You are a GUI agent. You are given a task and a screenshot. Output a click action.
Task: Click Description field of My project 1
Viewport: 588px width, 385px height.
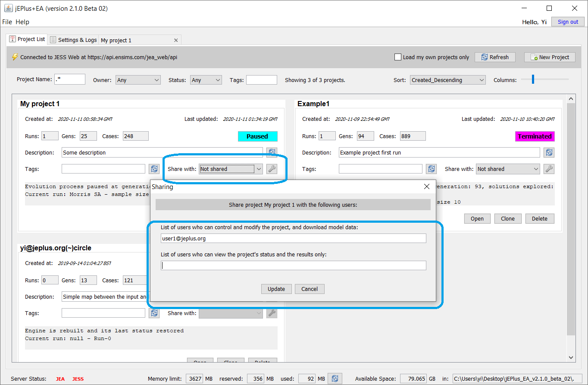pos(162,152)
